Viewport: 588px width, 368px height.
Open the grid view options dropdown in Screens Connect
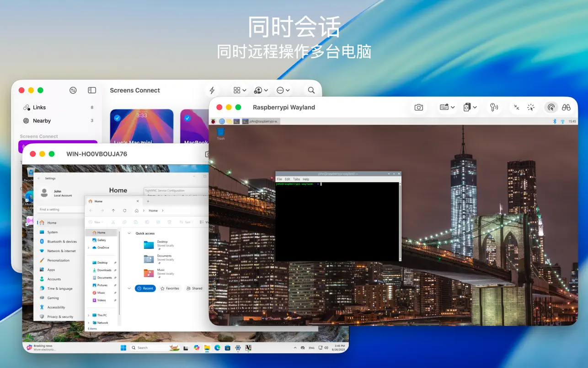(240, 90)
